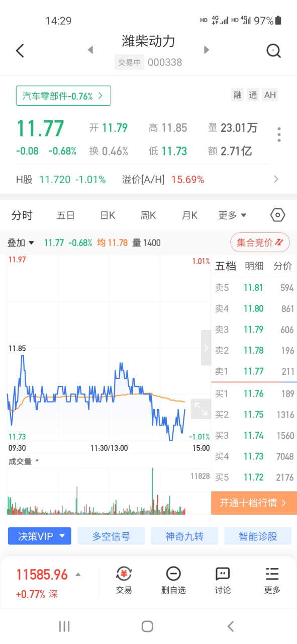Tap the 卖3 row at 11.79
Viewport: 297px width, 644px height.
pyautogui.click(x=254, y=330)
